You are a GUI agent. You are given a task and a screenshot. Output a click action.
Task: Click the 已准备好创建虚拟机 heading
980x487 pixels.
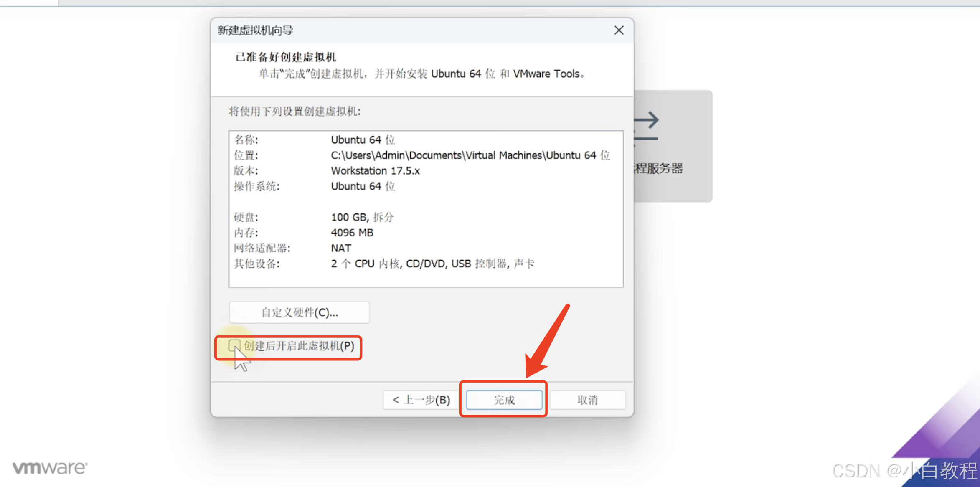coord(286,57)
